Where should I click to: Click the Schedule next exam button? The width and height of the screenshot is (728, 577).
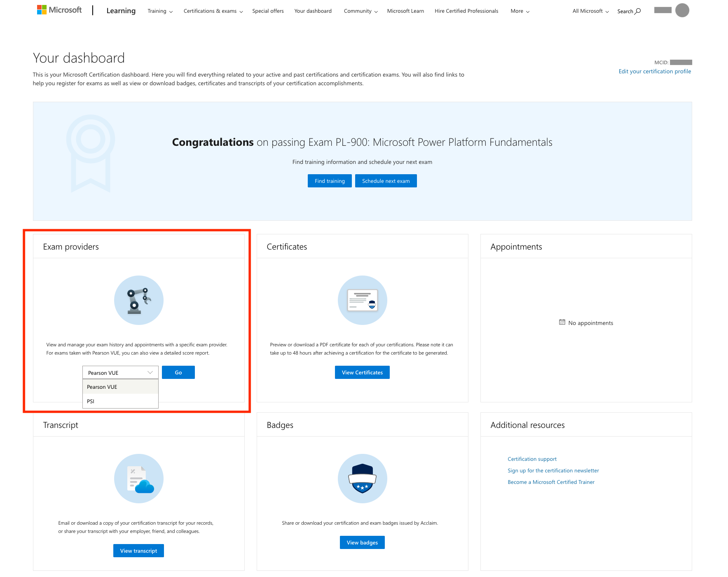click(x=386, y=181)
